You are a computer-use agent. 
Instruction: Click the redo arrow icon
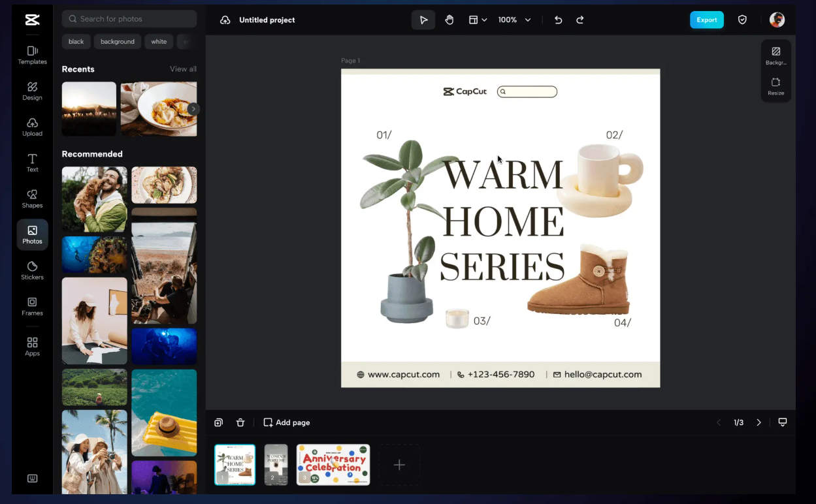click(x=579, y=20)
